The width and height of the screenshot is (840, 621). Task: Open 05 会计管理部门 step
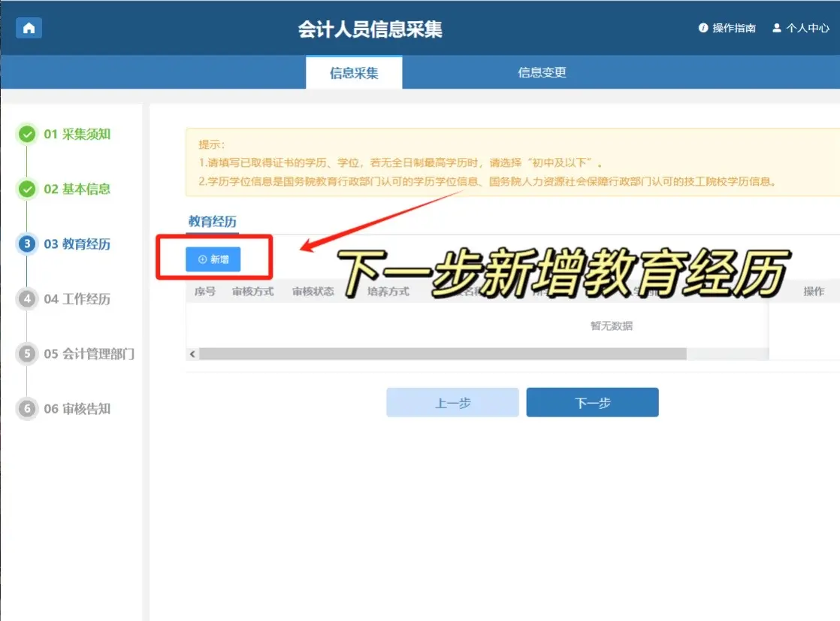tap(89, 354)
